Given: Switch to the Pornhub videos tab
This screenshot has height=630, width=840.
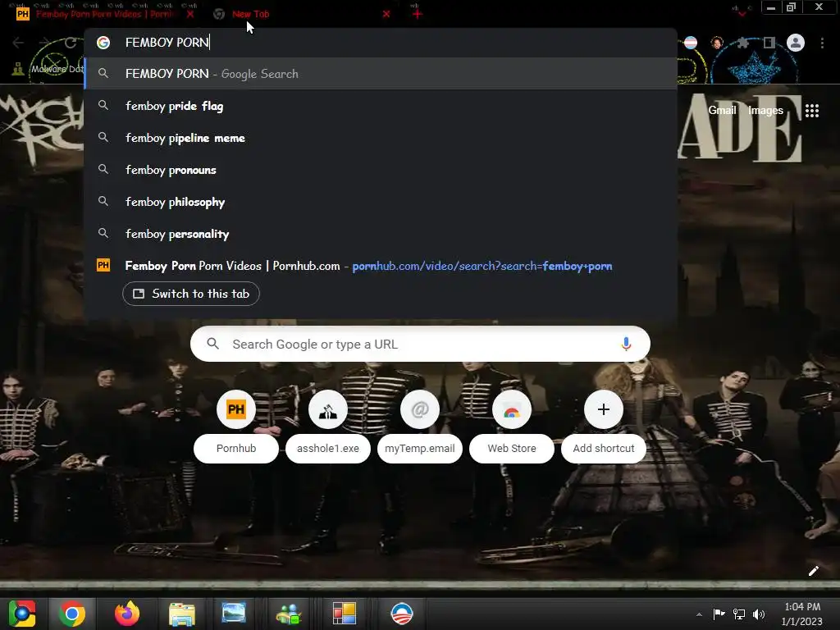Looking at the screenshot, I should pyautogui.click(x=104, y=15).
